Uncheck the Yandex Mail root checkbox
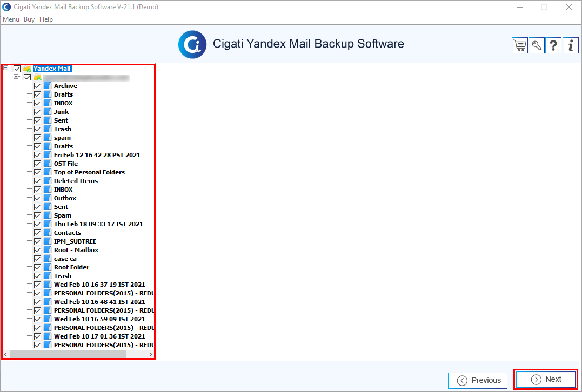This screenshot has width=582, height=392. 17,69
